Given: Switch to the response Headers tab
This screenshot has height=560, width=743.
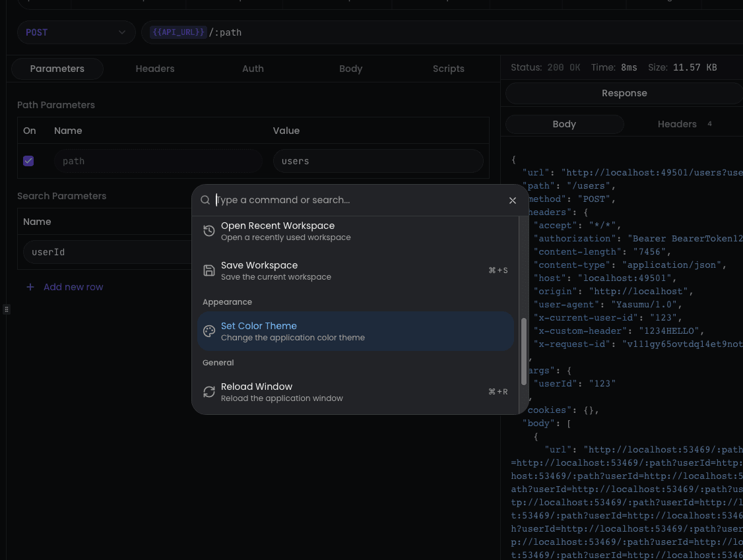Looking at the screenshot, I should [x=677, y=123].
